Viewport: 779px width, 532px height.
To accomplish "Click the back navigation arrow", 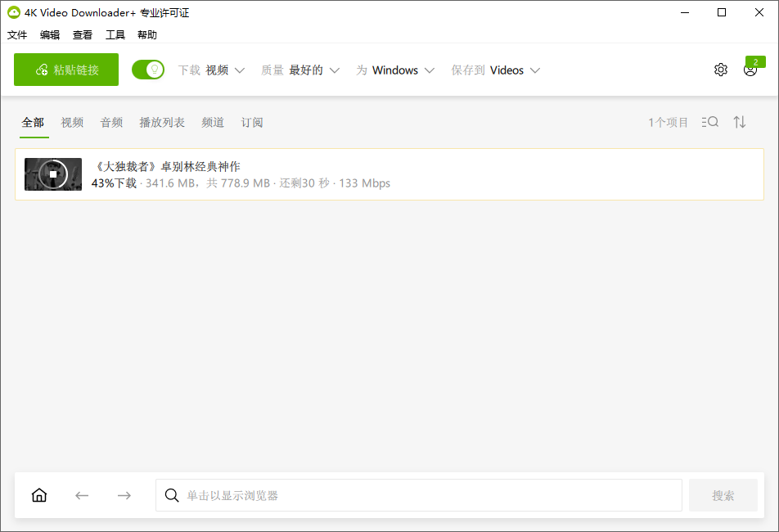I will tap(81, 495).
